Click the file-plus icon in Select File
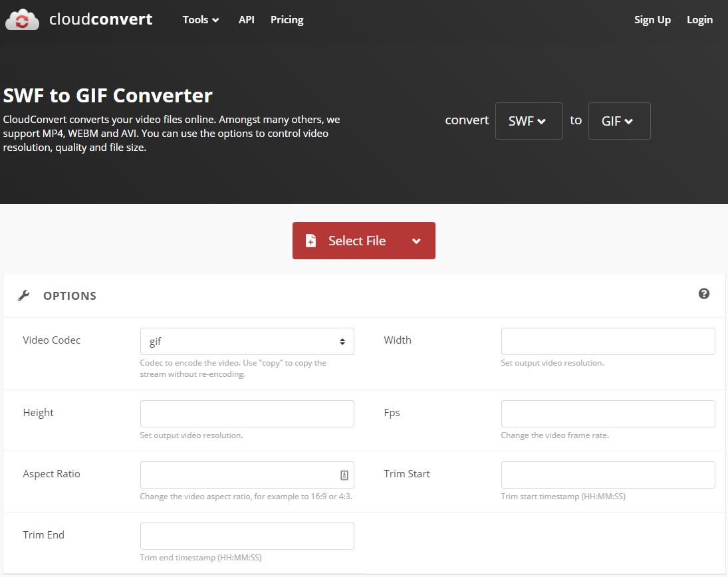Viewport: 728px width, 577px height. click(310, 241)
